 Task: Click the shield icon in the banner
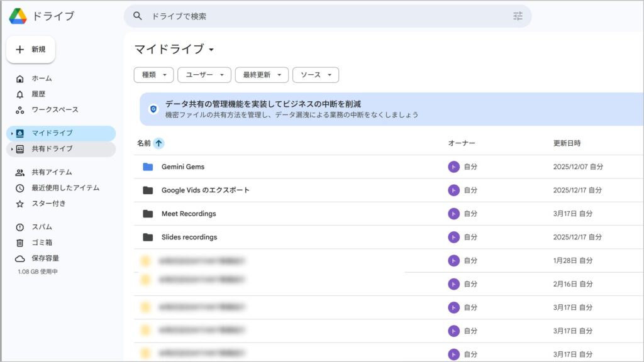pyautogui.click(x=153, y=109)
